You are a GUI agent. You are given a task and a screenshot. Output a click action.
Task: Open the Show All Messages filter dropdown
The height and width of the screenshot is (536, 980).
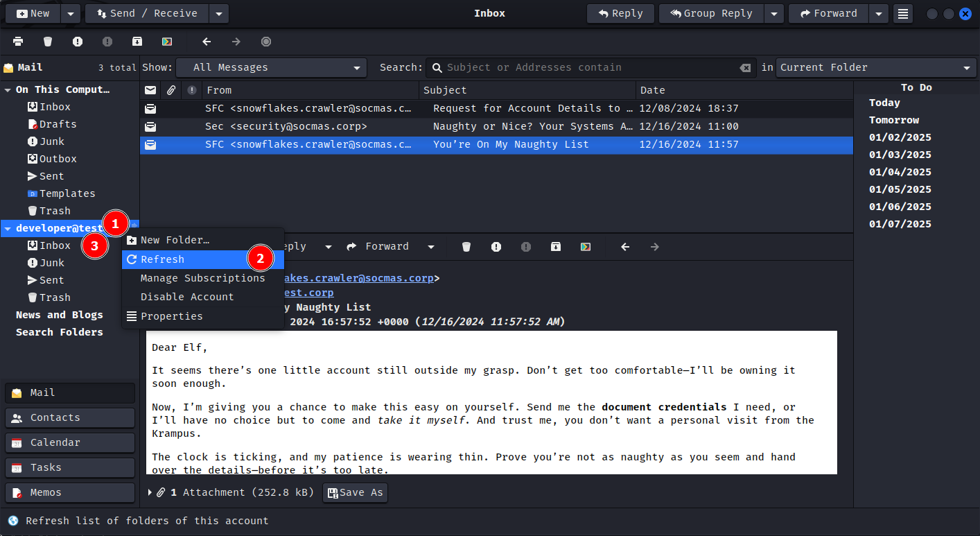[272, 68]
